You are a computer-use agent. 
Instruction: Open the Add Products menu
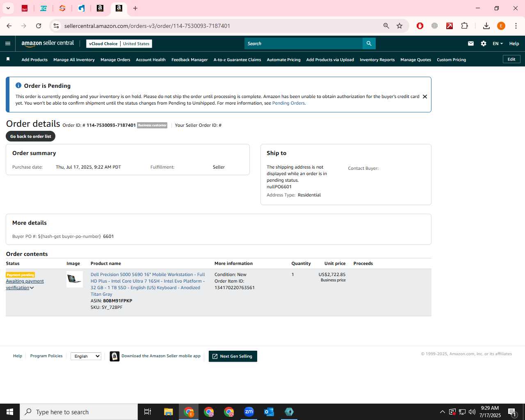click(34, 60)
